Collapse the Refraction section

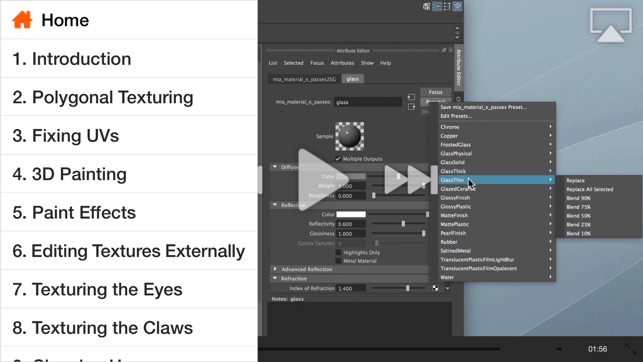coord(275,278)
